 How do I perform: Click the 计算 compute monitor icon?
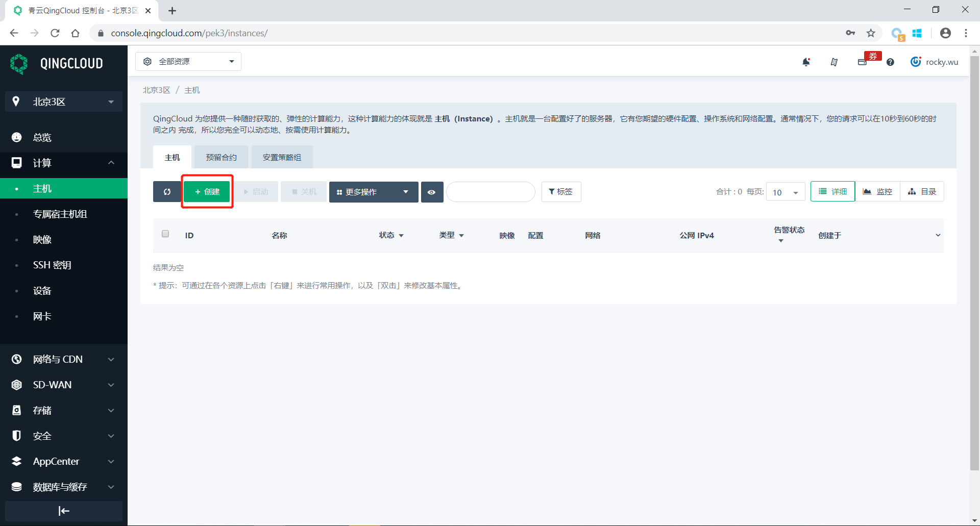point(17,163)
